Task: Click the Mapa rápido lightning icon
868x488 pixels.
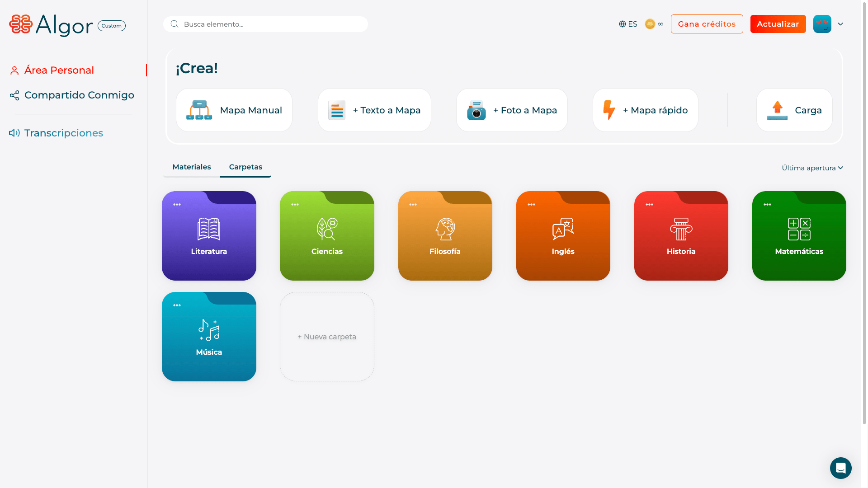Action: click(609, 110)
